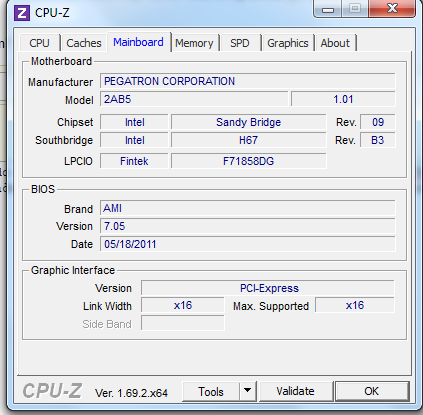This screenshot has width=423, height=415.
Task: Open the About tab
Action: point(335,43)
